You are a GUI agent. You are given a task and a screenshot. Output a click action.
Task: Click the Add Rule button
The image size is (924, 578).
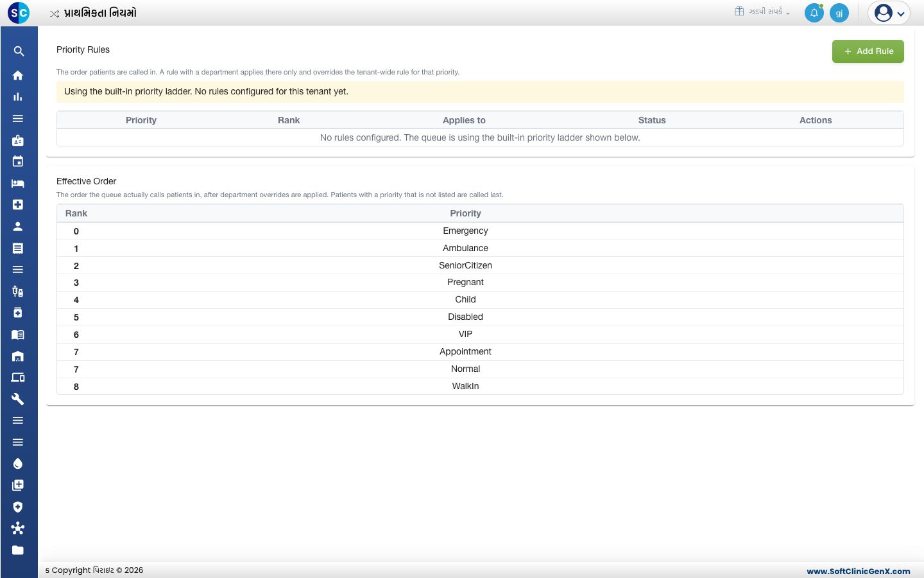point(868,51)
